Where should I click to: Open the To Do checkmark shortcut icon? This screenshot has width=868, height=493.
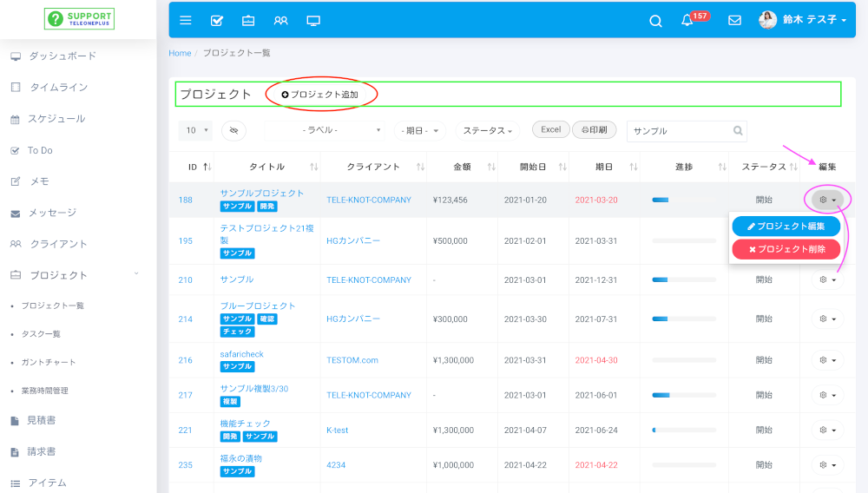(216, 21)
